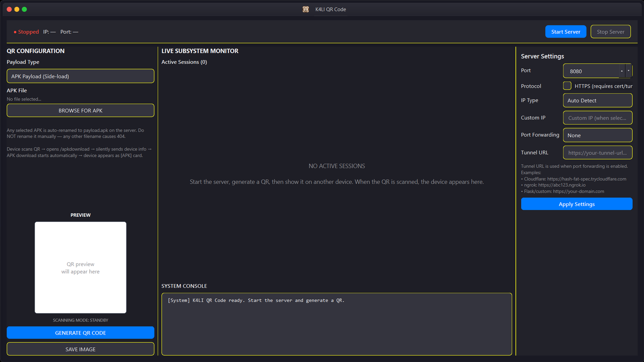Click the SCANNING MODE: STANDBY label
This screenshot has width=644, height=362.
(80, 320)
